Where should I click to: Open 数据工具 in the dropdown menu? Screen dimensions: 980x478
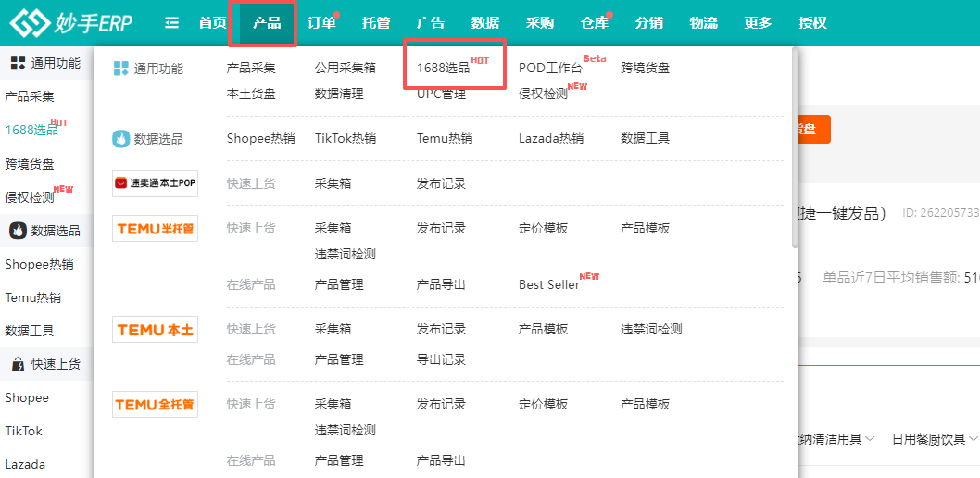[645, 139]
